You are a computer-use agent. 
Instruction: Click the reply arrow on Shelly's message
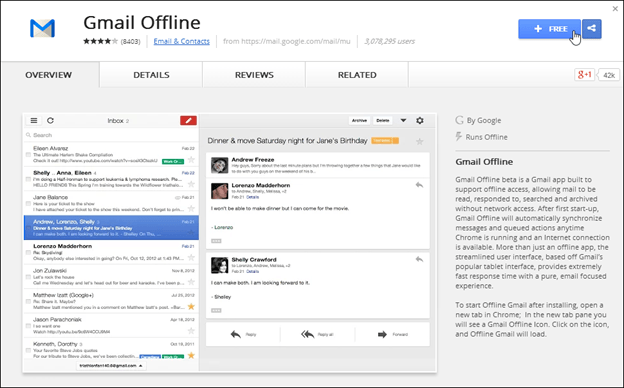pyautogui.click(x=419, y=259)
